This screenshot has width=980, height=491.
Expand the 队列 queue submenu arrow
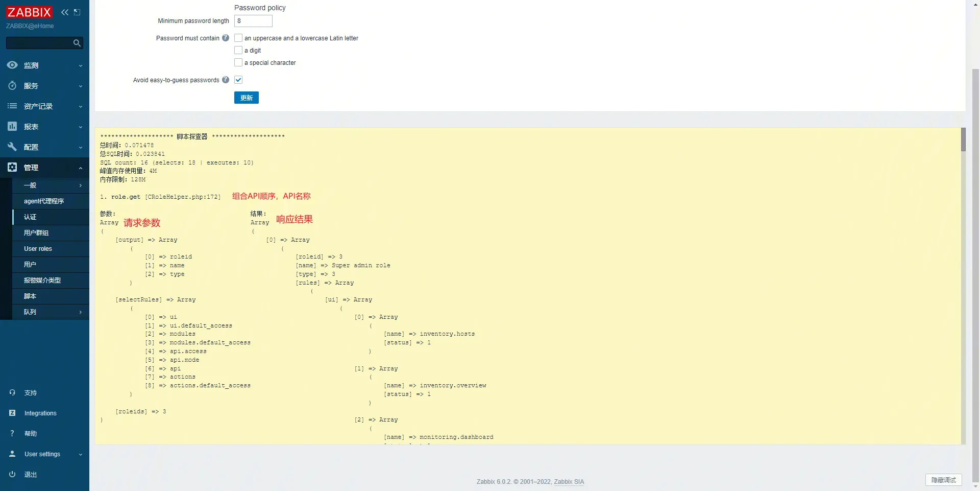80,312
